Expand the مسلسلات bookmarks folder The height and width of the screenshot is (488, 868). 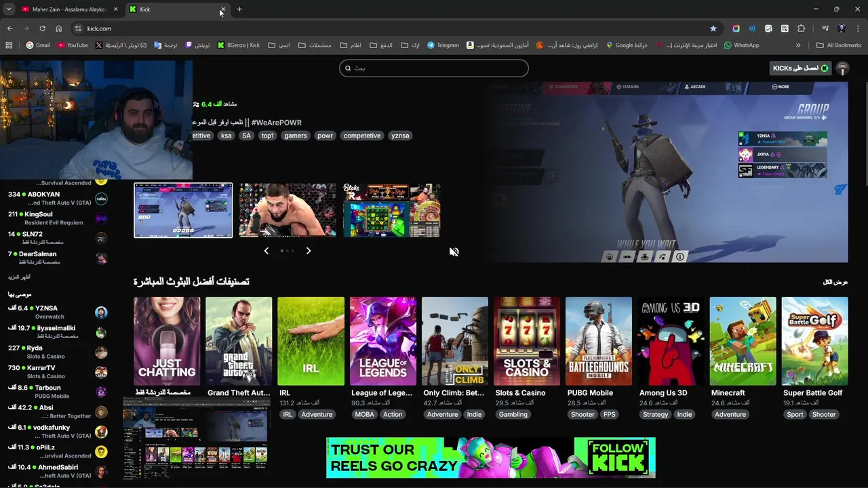315,45
